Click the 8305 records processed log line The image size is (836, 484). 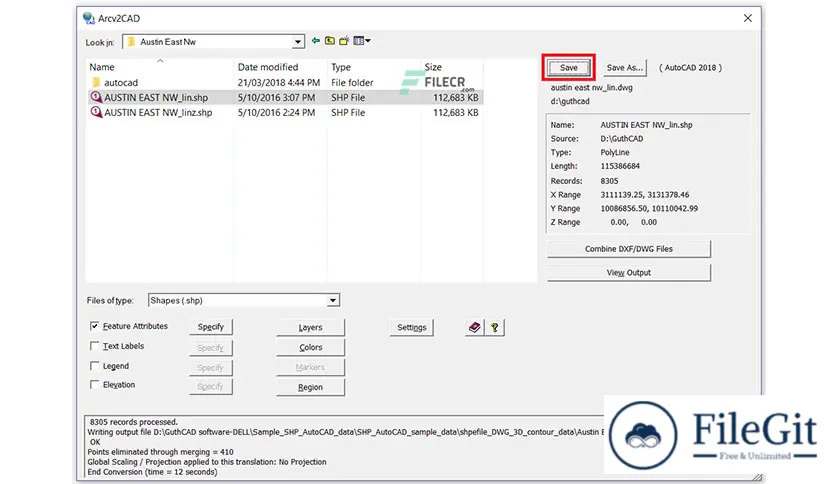(x=133, y=422)
